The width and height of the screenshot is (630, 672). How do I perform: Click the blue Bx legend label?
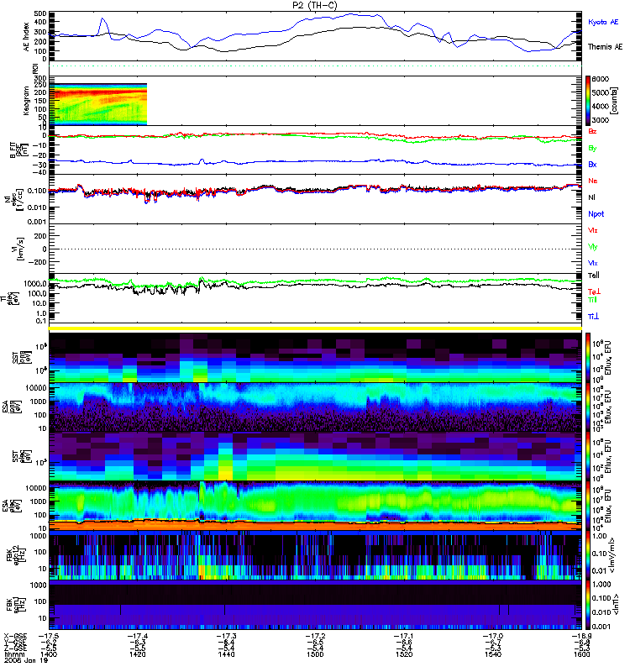click(x=592, y=165)
